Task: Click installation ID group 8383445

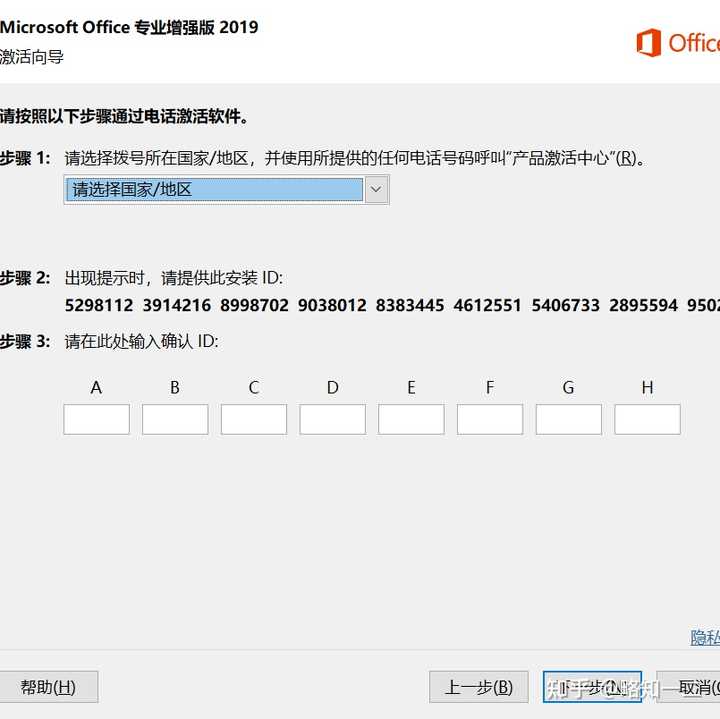Action: [410, 305]
